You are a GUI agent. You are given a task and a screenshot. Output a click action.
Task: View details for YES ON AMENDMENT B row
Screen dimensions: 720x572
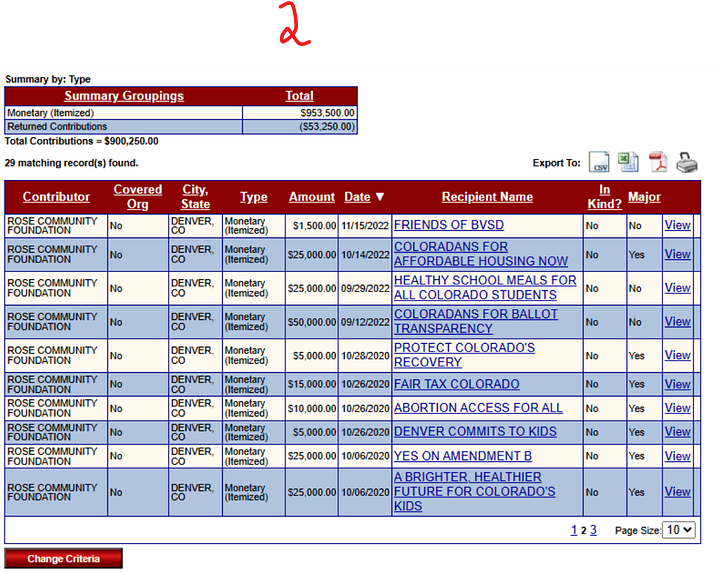click(677, 456)
